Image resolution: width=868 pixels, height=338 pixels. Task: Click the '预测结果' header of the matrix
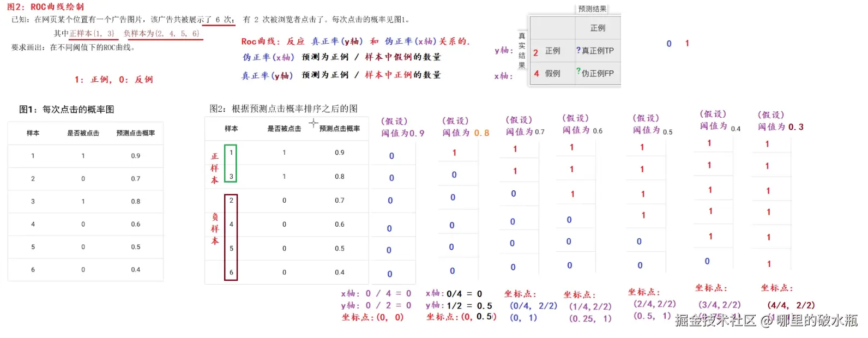click(x=592, y=9)
